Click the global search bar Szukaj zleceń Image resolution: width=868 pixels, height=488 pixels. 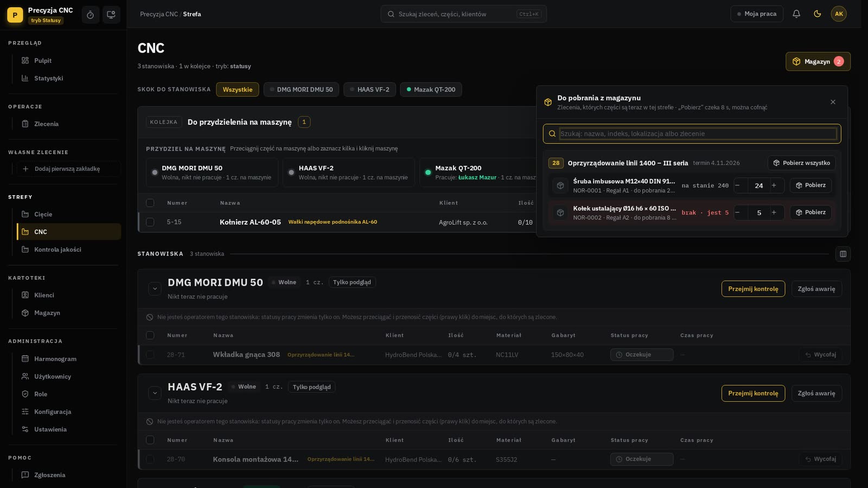coord(464,14)
